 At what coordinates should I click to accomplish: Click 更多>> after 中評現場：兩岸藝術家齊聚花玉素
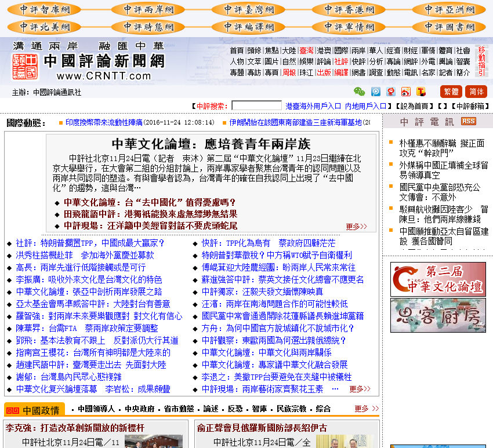pyautogui.click(x=360, y=389)
